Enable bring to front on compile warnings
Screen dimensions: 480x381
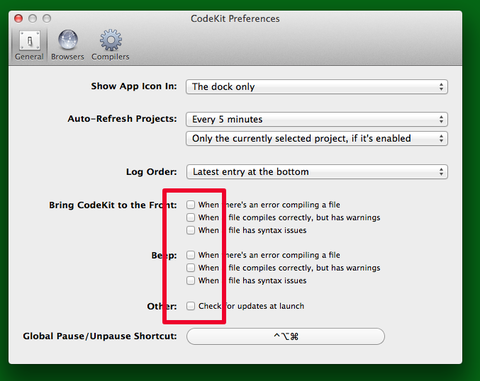coord(191,217)
